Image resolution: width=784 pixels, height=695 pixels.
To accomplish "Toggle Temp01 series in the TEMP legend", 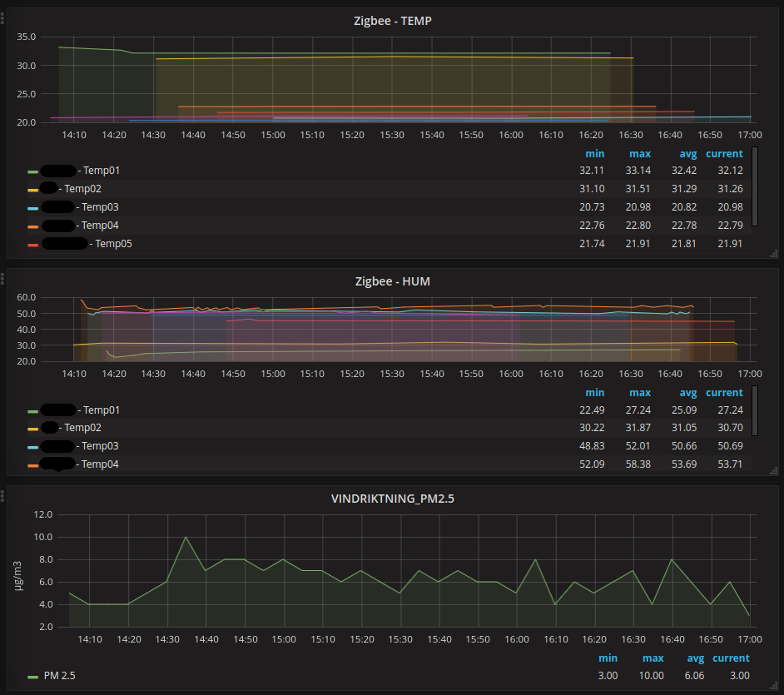I will [x=101, y=171].
